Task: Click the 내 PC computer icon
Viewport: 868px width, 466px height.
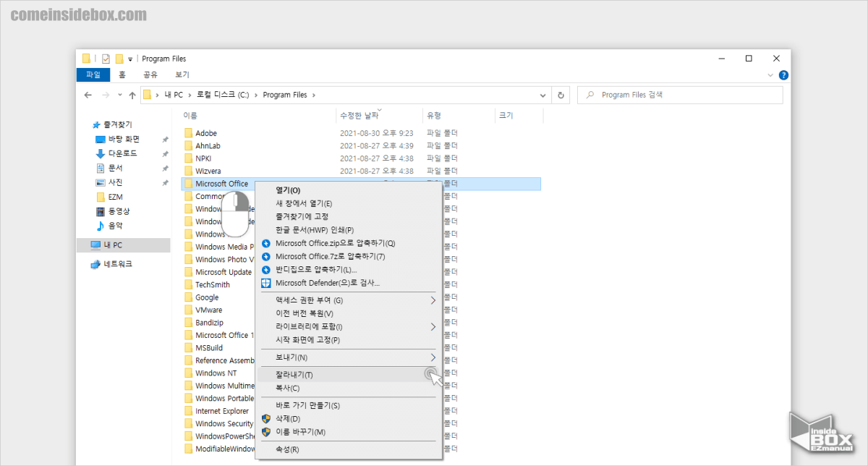Action: coord(95,245)
